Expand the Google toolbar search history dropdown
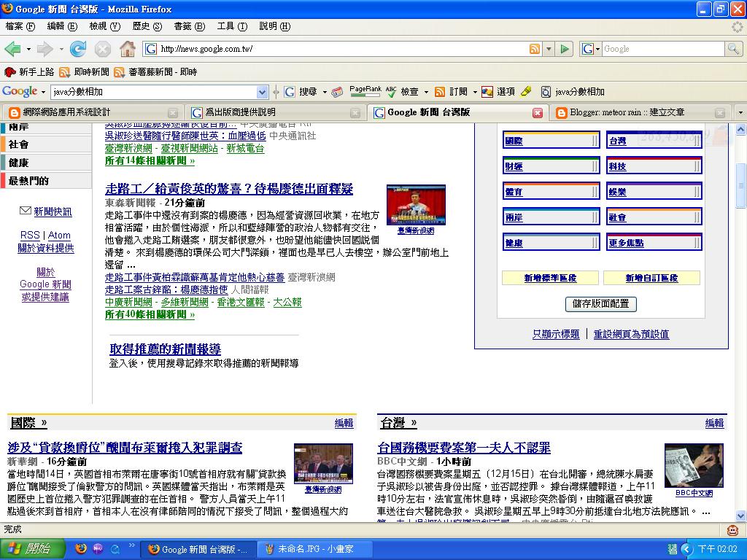 click(262, 92)
